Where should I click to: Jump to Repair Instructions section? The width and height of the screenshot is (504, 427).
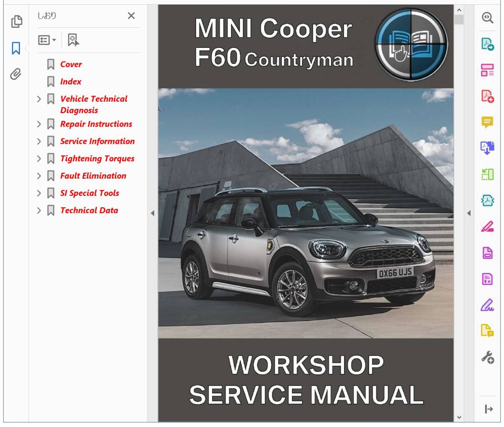[x=96, y=124]
